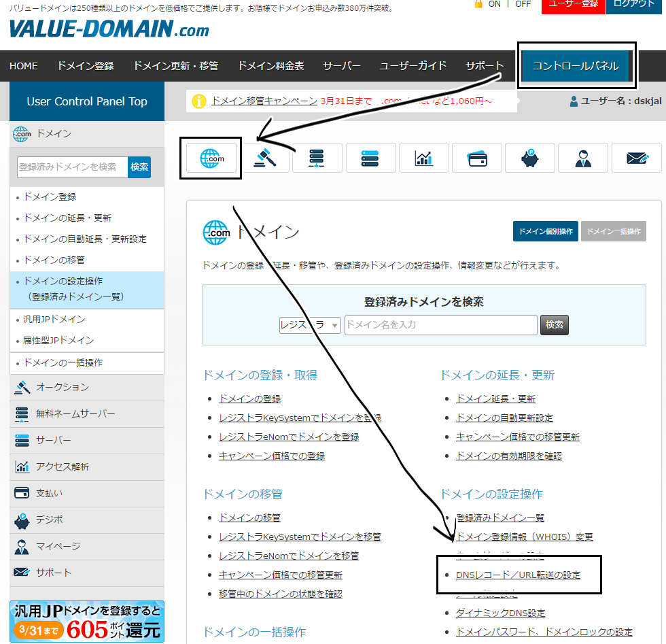The height and width of the screenshot is (644, 666).
Task: Open the HOME menu item
Action: coord(24,66)
